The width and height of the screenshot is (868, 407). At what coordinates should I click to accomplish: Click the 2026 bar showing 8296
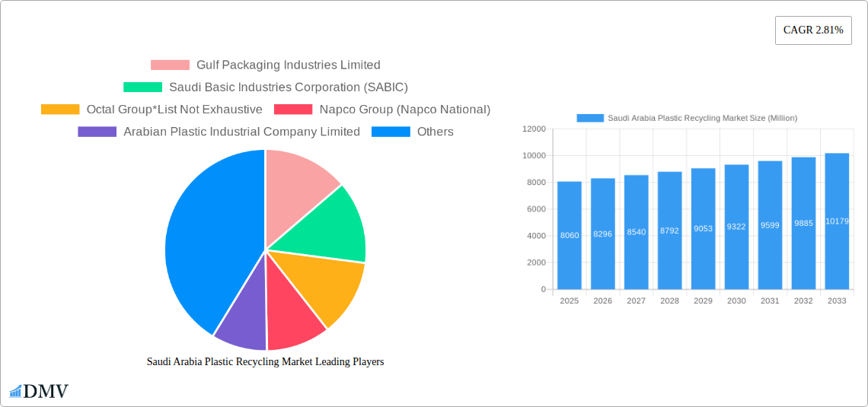(603, 234)
